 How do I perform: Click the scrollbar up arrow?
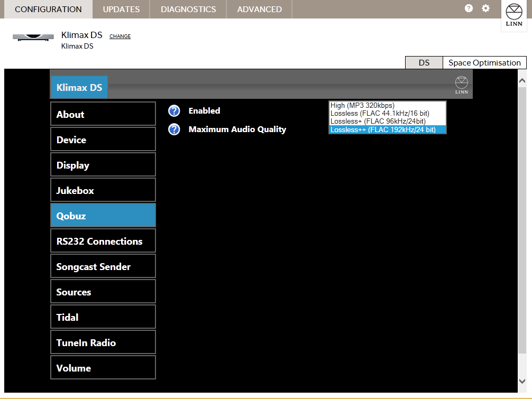pos(522,81)
